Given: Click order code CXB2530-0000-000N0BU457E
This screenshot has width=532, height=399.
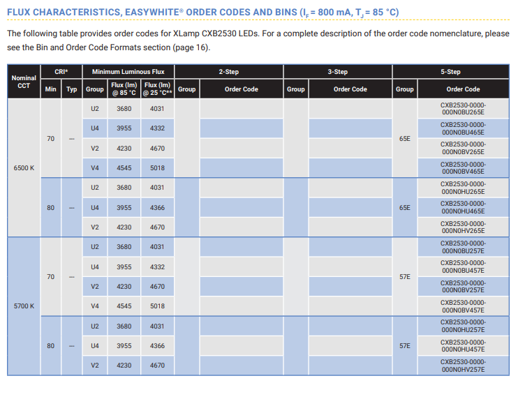Looking at the screenshot, I should (x=463, y=266).
